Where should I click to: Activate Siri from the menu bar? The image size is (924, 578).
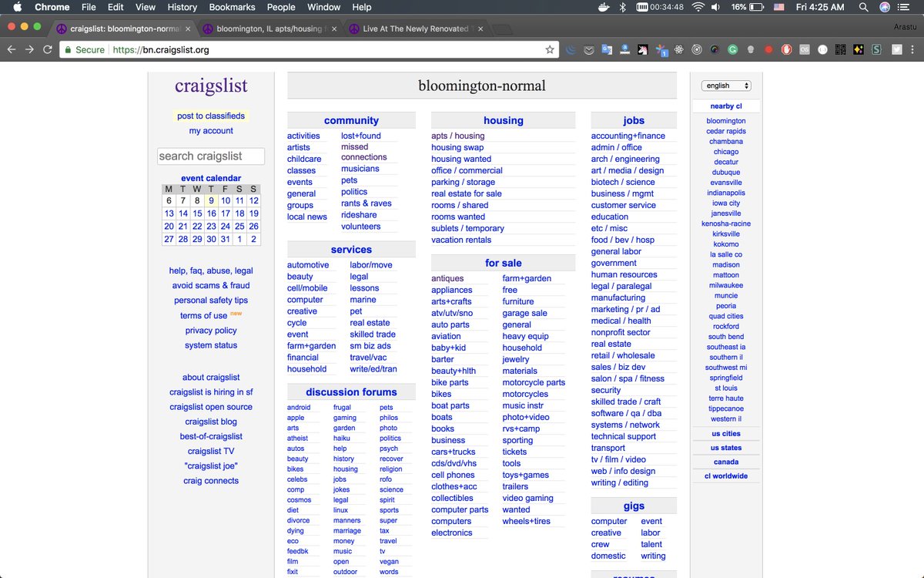click(885, 7)
